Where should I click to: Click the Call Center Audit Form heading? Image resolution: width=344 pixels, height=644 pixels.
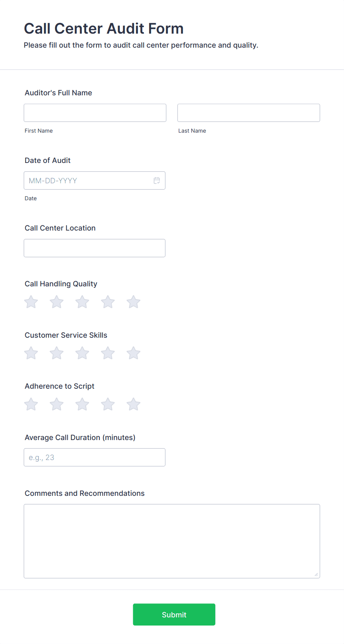(104, 28)
